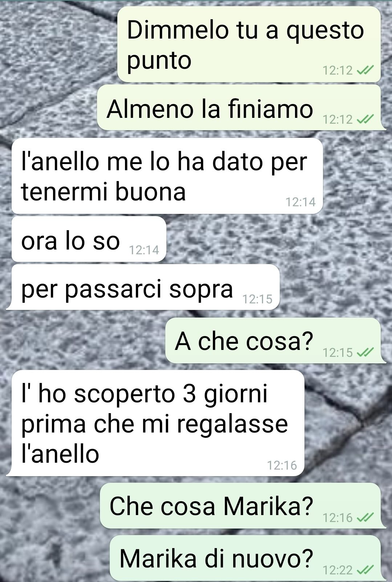
Task: Click read ticks on 'Che cosa Marika?' message
Action: tap(365, 517)
